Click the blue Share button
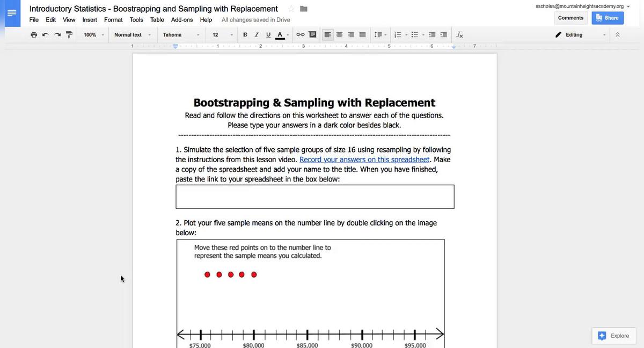The image size is (644, 348). click(608, 18)
